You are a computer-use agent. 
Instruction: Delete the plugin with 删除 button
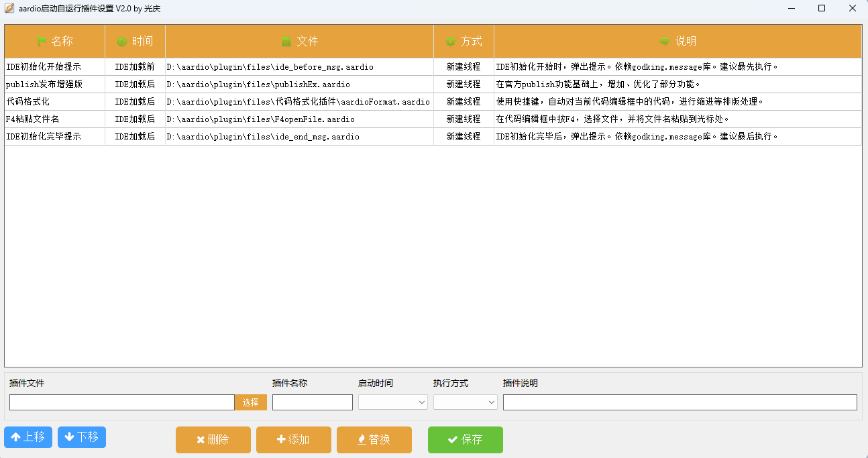point(213,440)
